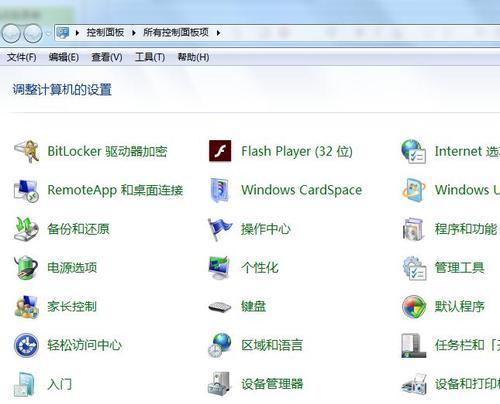Open the 查看(V) menu
The width and height of the screenshot is (500, 404).
pos(107,57)
